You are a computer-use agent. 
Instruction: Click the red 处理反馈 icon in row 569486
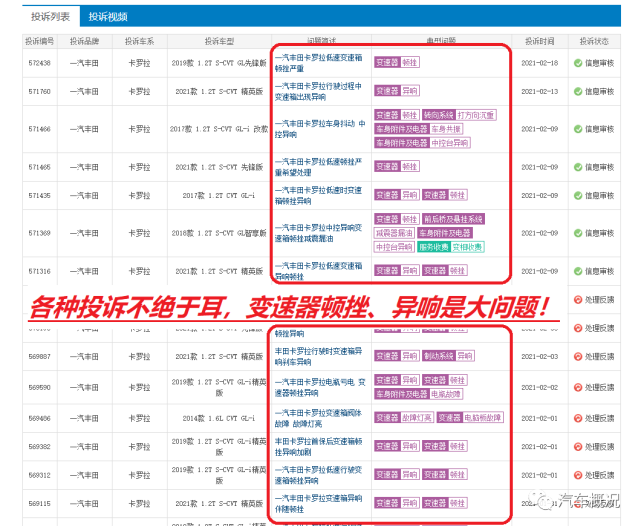pyautogui.click(x=578, y=418)
